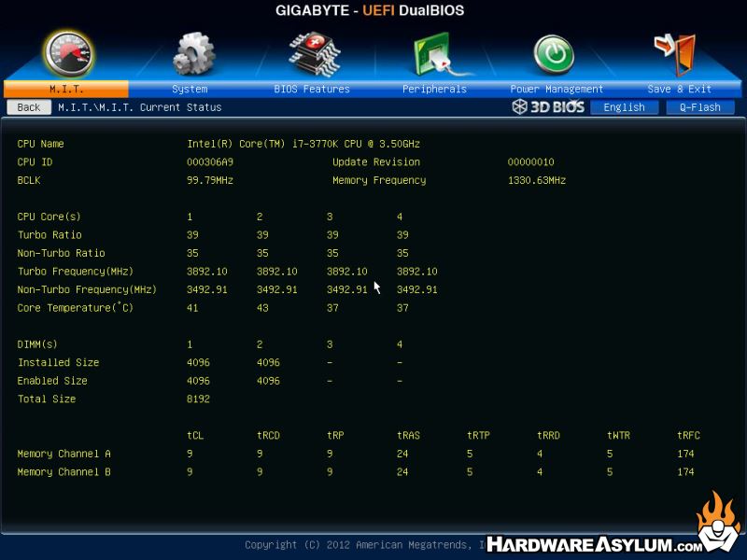Image resolution: width=747 pixels, height=560 pixels.
Task: Click core 2 temperature value 43
Action: [x=262, y=308]
